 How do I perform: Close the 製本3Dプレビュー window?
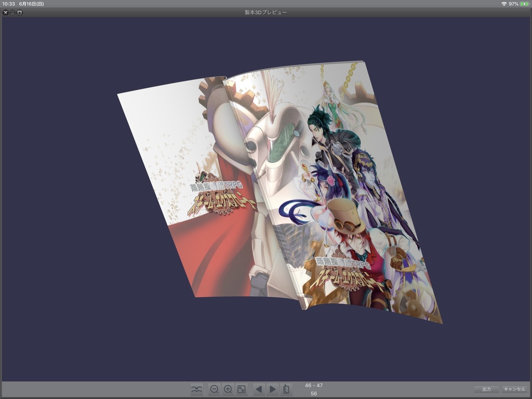(x=5, y=12)
